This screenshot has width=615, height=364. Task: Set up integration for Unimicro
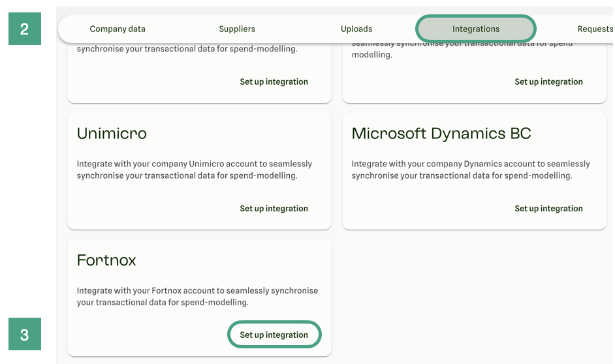[x=274, y=209]
